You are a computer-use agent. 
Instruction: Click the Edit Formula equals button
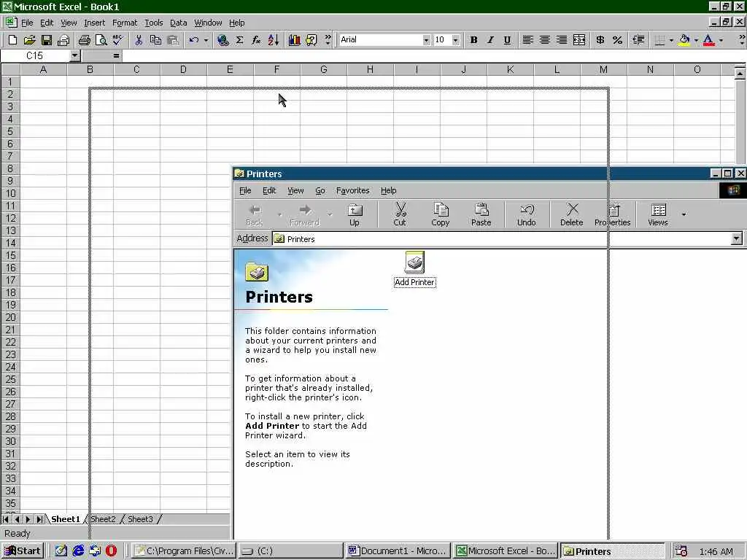point(116,55)
